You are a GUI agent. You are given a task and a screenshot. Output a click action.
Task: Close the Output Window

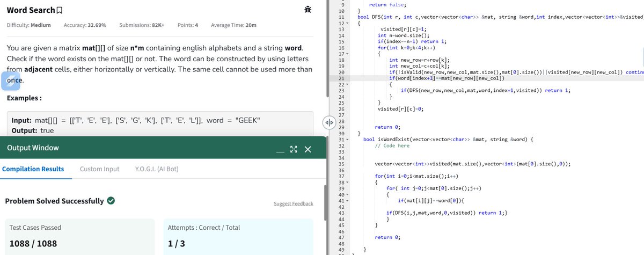308,150
